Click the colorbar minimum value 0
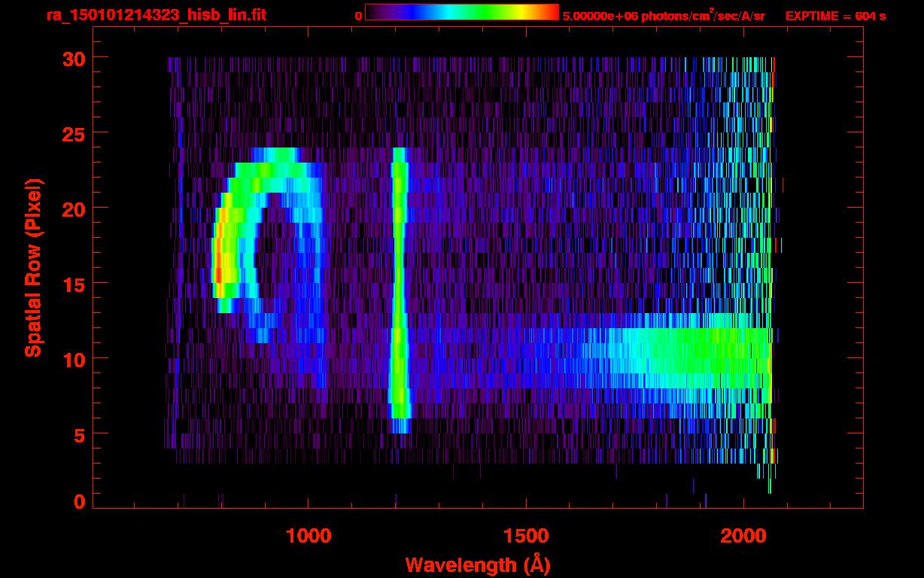This screenshot has width=924, height=578. tap(358, 16)
